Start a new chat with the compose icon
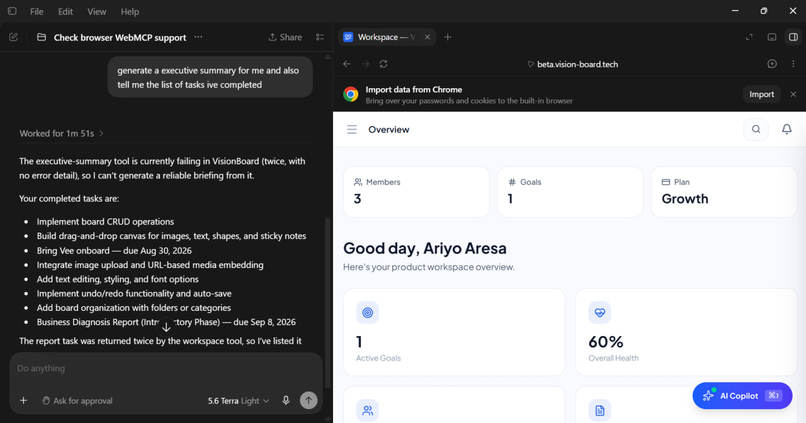This screenshot has height=423, width=806. (x=13, y=37)
